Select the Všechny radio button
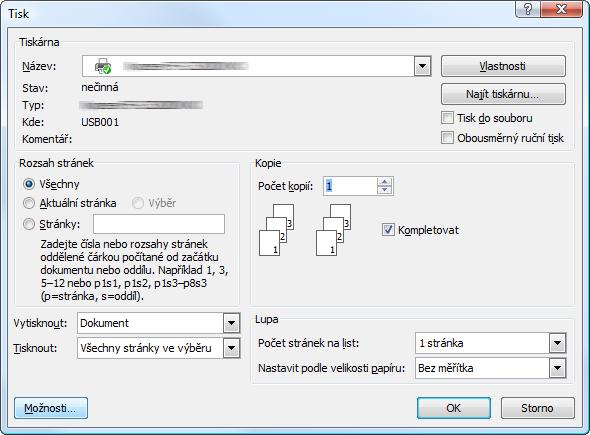 click(29, 184)
